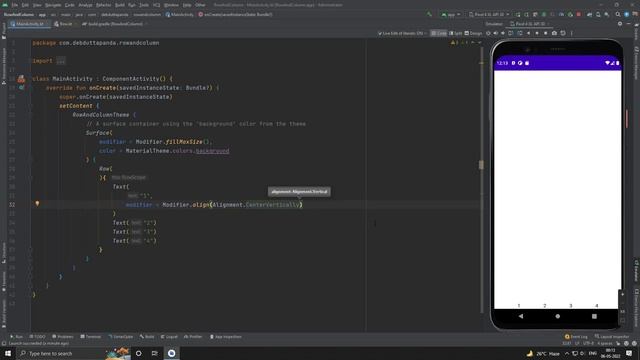640x360 pixels.
Task: Open the Pixel 4 XL device dropdown
Action: (x=489, y=14)
